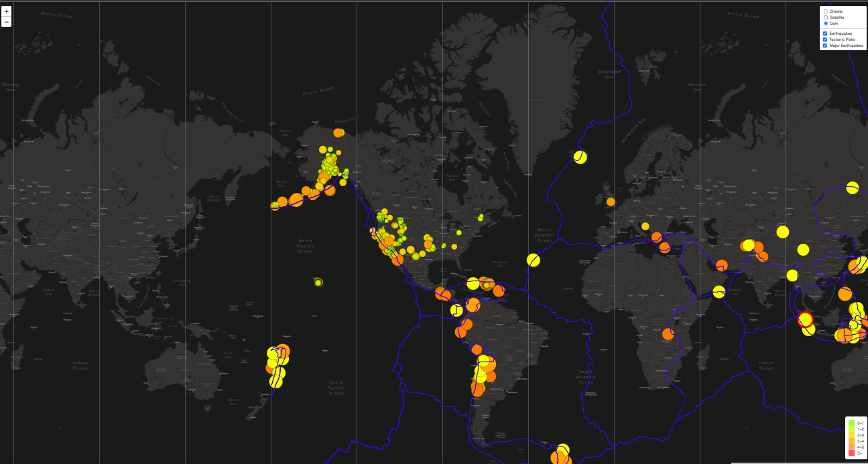Zoom out of the map

coord(7,22)
